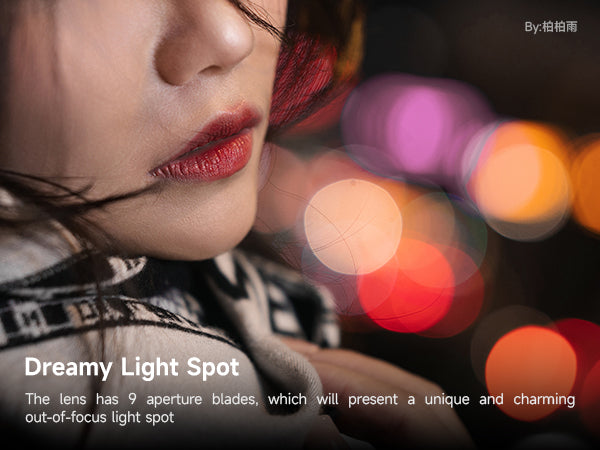The height and width of the screenshot is (450, 600).
Task: Select the orange-red bokeh circle at bottom right
Action: point(531,373)
